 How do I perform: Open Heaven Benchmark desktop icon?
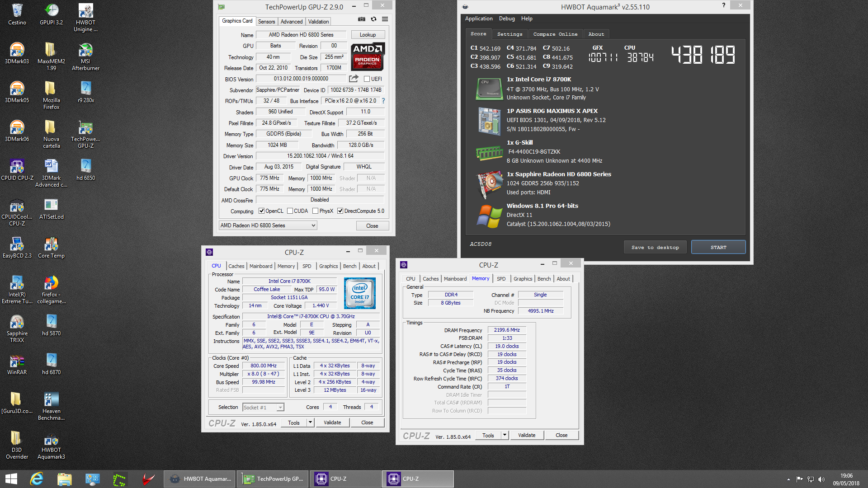[x=51, y=406]
